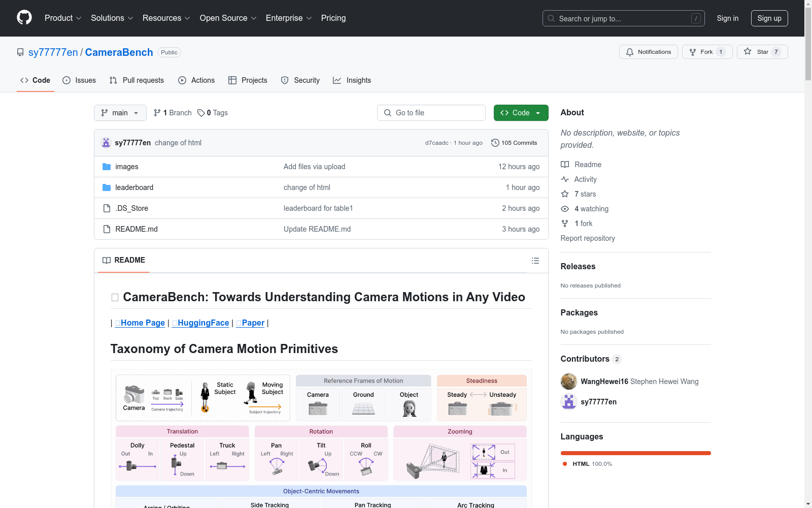This screenshot has height=508, width=812.
Task: Expand the Solutions menu
Action: point(112,18)
